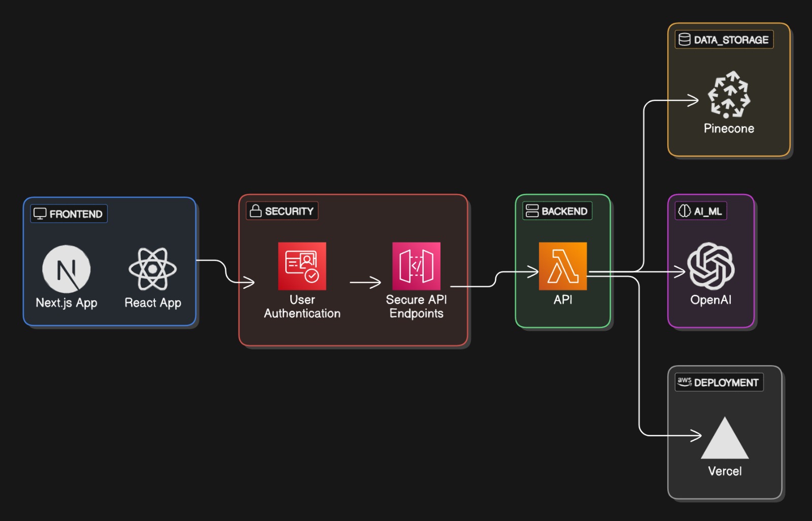Select the Secure API Endpoints icon

pos(416,266)
